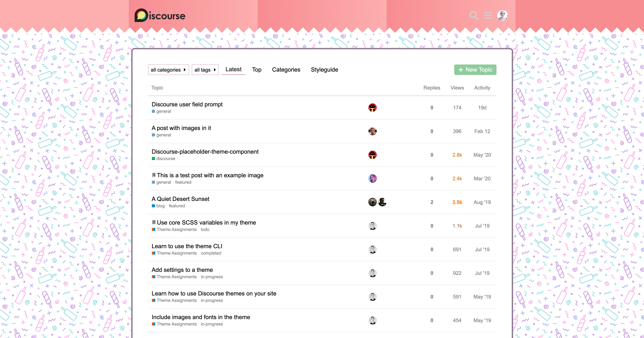Expand the 'all categories' dropdown
Screen dimensions: 644x338
(168, 70)
